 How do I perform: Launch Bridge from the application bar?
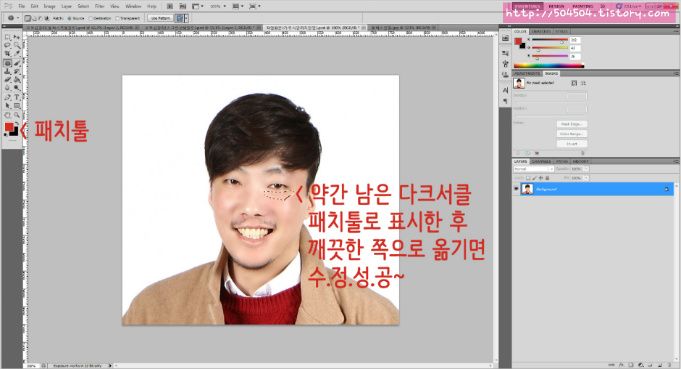click(x=170, y=7)
